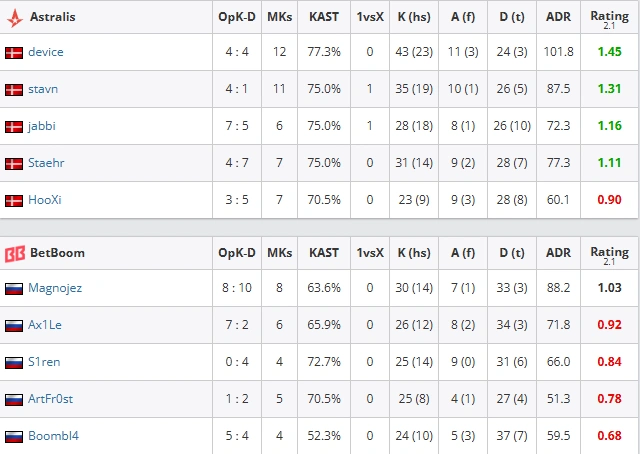Click the Danish flag next to device
The image size is (640, 454).
click(14, 53)
